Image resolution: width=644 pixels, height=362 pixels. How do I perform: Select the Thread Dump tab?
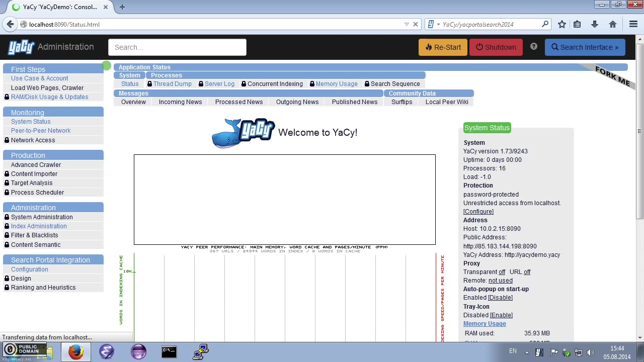173,84
